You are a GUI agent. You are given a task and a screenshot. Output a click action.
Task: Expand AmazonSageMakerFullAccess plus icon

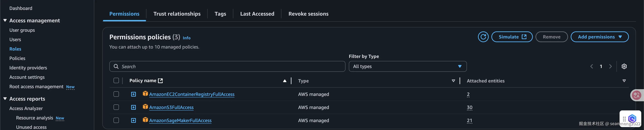[x=133, y=120]
